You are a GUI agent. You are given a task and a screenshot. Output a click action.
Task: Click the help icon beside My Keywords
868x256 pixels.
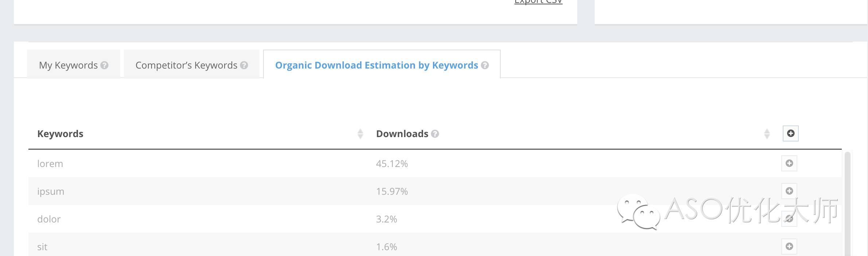[x=104, y=65]
